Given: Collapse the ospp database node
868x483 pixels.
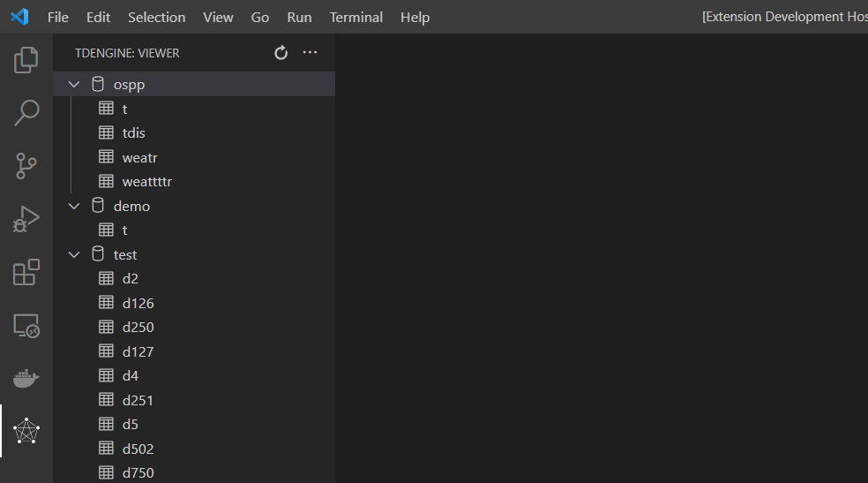Looking at the screenshot, I should coord(74,84).
